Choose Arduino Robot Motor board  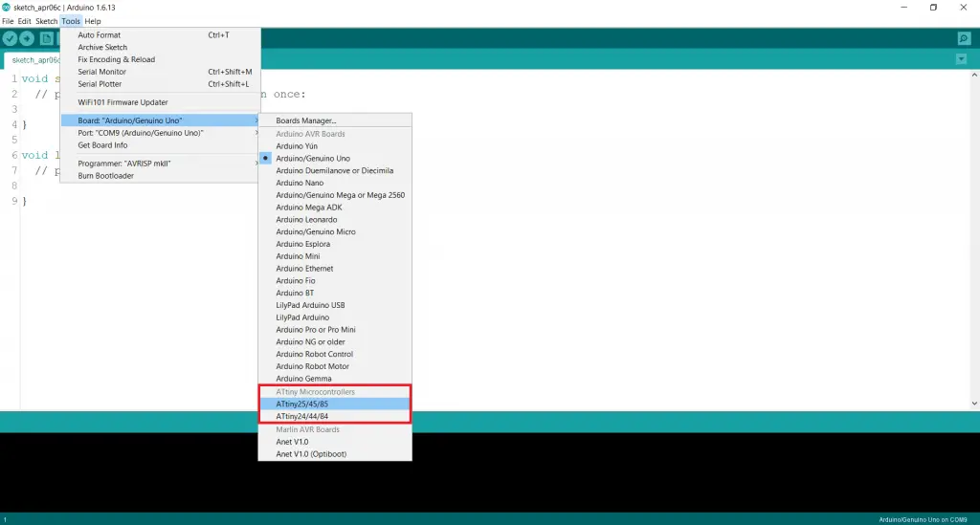pos(335,366)
